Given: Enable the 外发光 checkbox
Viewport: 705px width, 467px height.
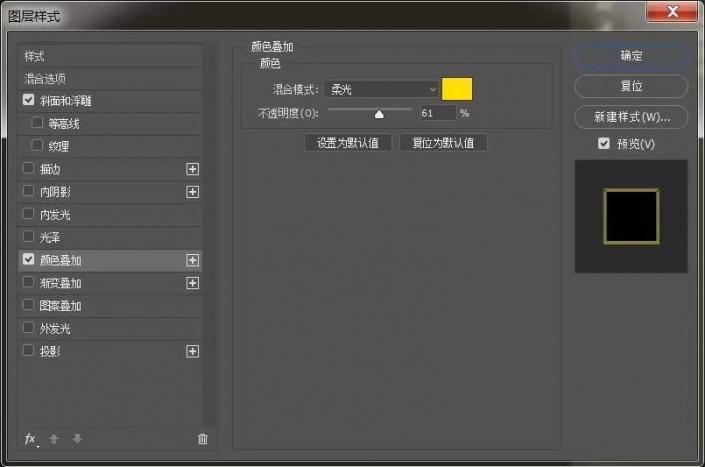Looking at the screenshot, I should 28,327.
